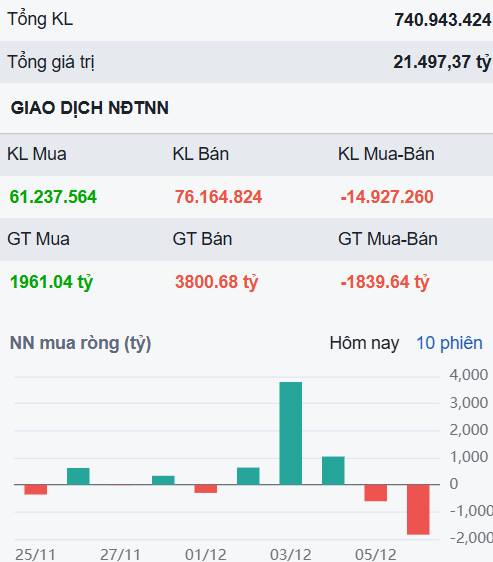Click the KL Mua column header
The image size is (493, 562).
pos(37,154)
